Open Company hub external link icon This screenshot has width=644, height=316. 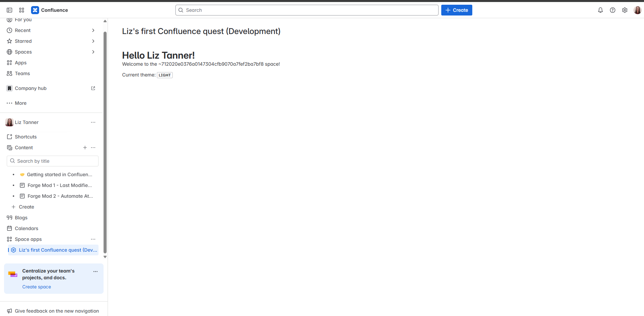93,88
